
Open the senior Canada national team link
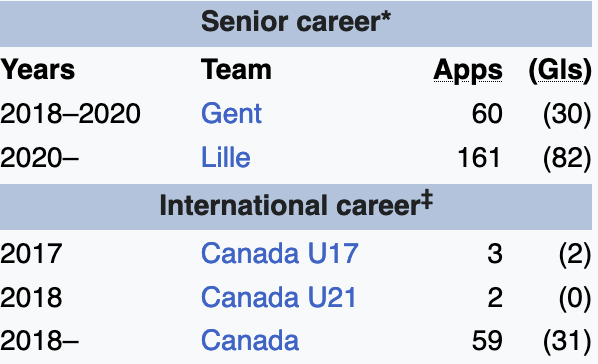tap(250, 340)
